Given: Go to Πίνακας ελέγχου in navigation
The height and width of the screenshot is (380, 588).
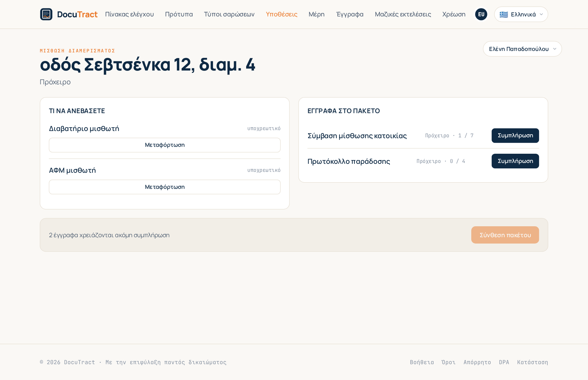Looking at the screenshot, I should [129, 14].
